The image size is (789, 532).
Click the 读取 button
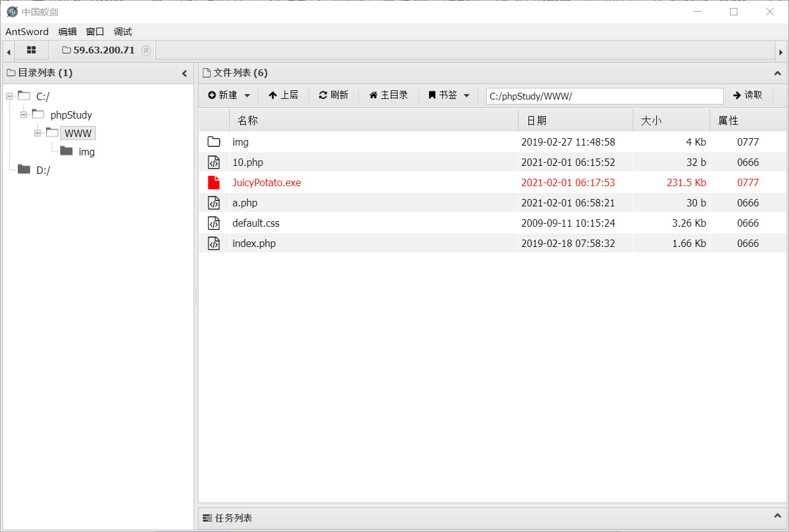(748, 95)
